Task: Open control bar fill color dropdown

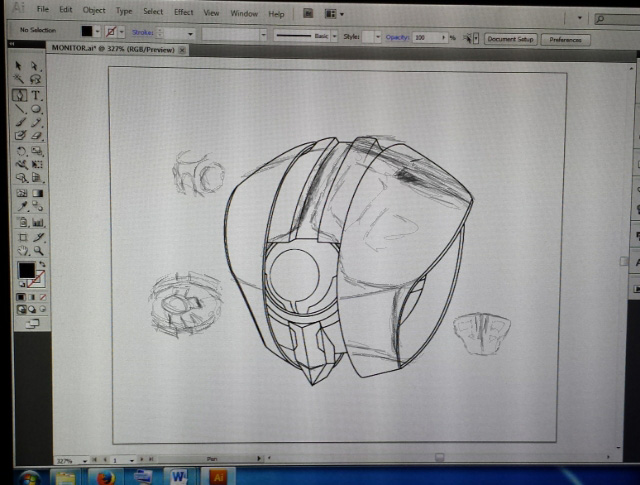Action: pyautogui.click(x=98, y=31)
